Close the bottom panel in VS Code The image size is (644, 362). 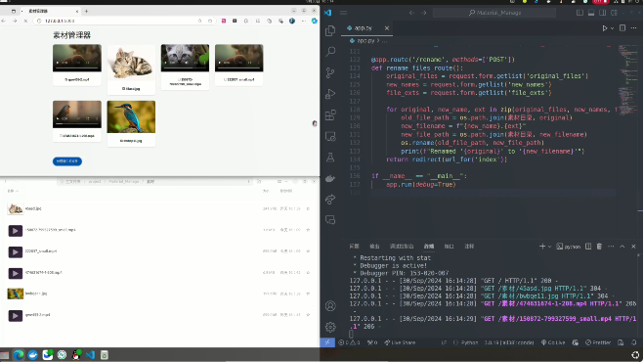pyautogui.click(x=633, y=247)
